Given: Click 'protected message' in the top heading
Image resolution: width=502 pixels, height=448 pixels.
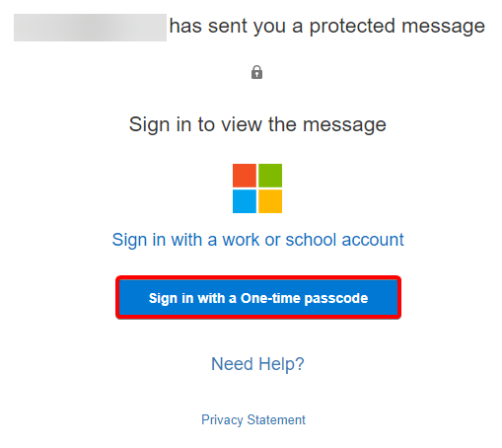Looking at the screenshot, I should (397, 27).
